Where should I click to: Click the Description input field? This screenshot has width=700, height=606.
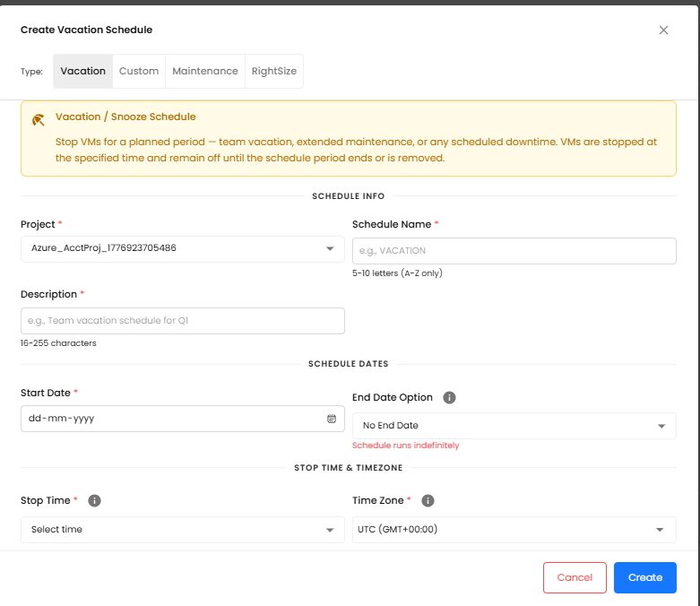[183, 321]
